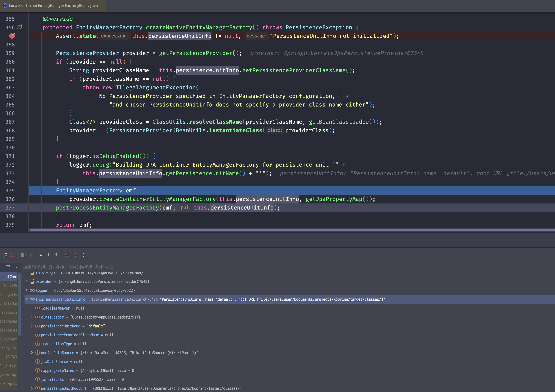Expand the persistenceUnitRootUrl field
This screenshot has width=555, height=392.
point(32,388)
